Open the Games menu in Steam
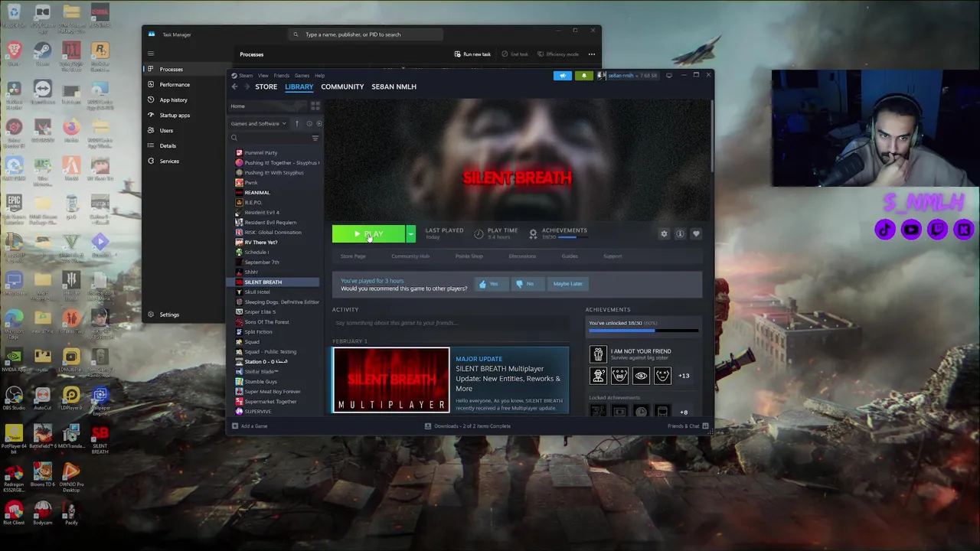 pyautogui.click(x=302, y=76)
